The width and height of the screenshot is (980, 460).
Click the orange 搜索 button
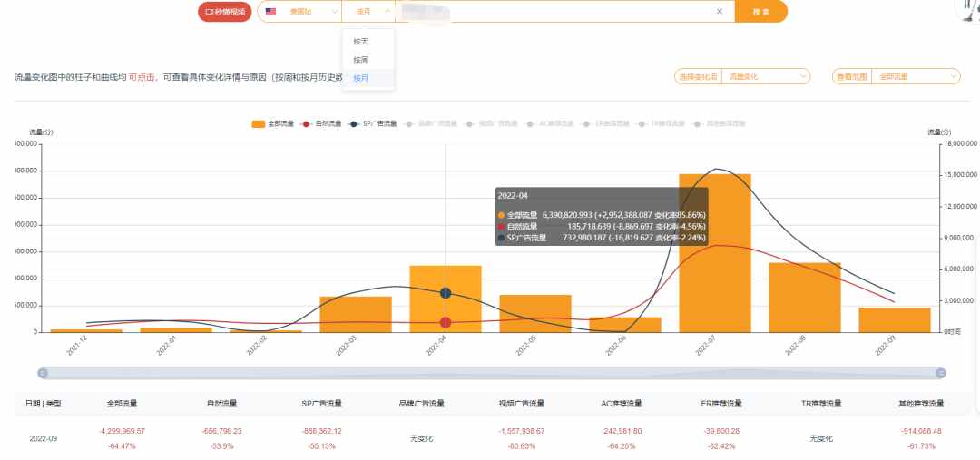coord(760,11)
